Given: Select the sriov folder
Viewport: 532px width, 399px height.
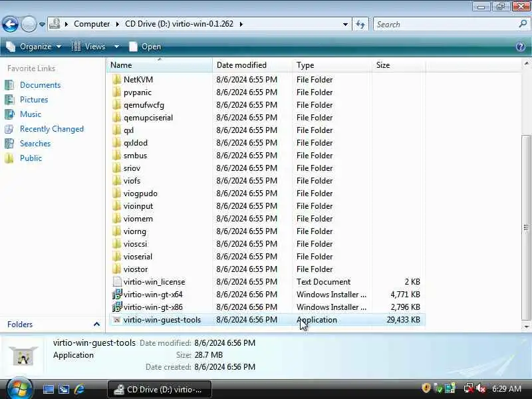Looking at the screenshot, I should (132, 168).
